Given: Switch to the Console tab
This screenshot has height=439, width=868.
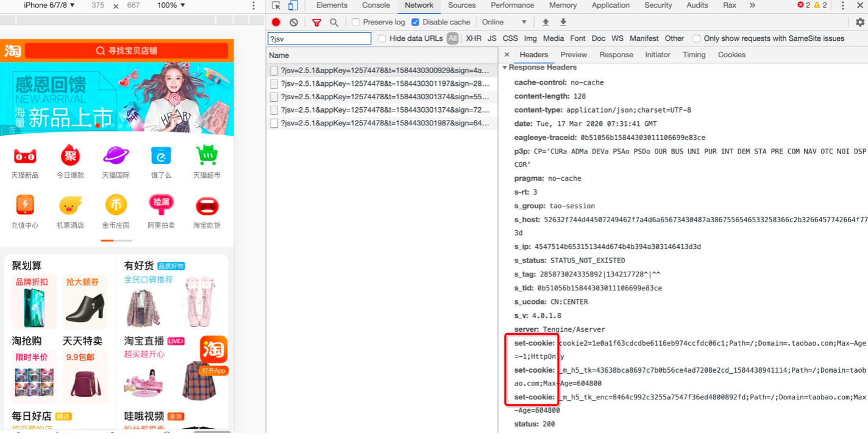Looking at the screenshot, I should [376, 5].
